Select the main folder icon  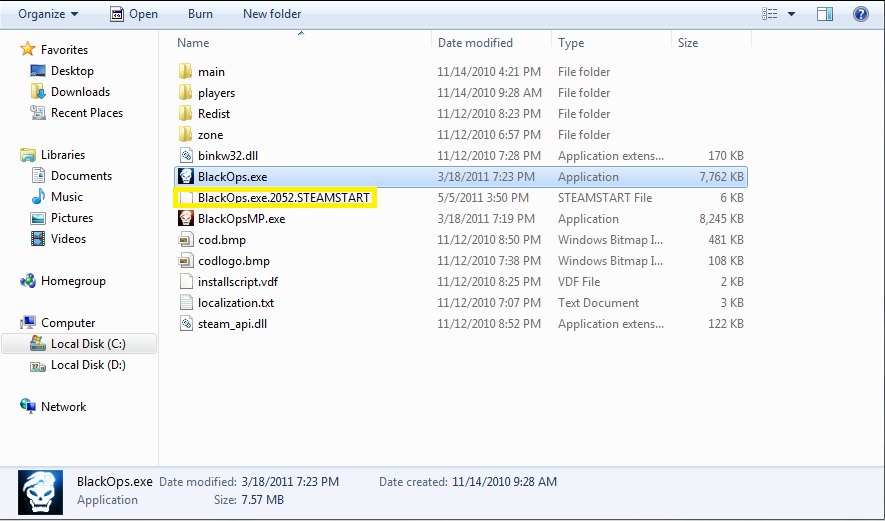(185, 72)
